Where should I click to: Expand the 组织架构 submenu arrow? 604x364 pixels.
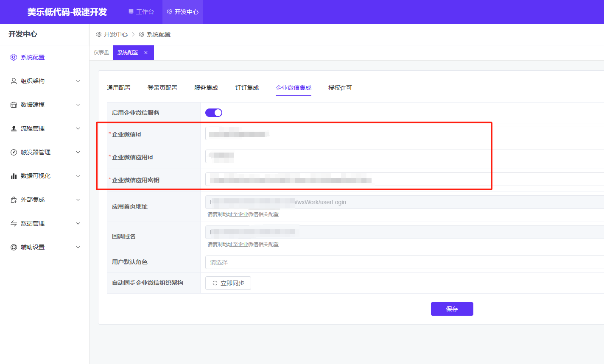(78, 81)
